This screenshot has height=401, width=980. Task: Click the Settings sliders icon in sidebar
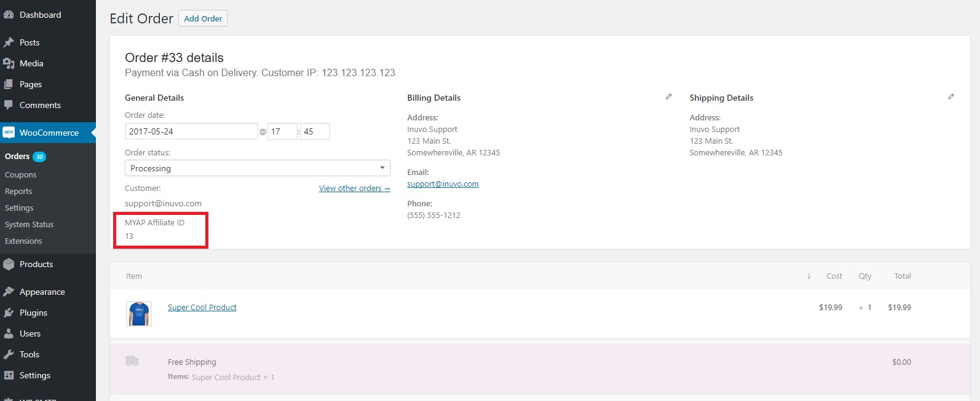pos(9,375)
